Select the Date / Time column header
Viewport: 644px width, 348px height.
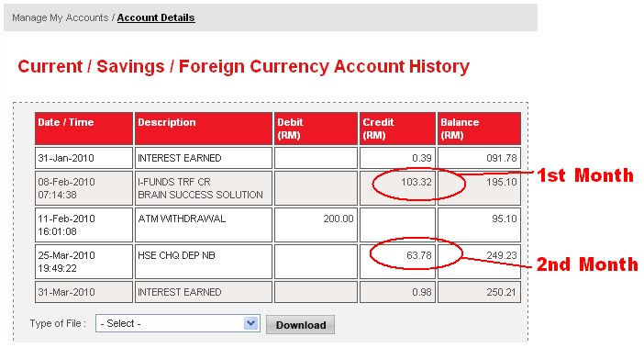coord(83,129)
